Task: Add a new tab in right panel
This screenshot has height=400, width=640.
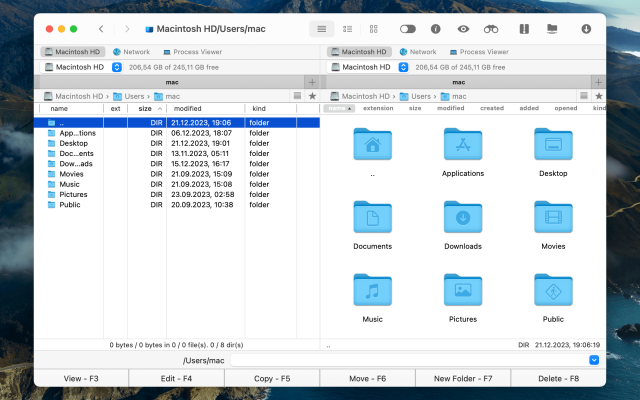Action: pyautogui.click(x=598, y=81)
